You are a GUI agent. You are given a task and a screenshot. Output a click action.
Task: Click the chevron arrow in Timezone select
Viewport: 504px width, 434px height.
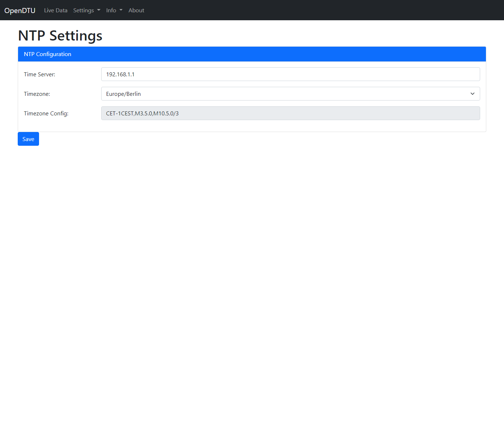(472, 94)
